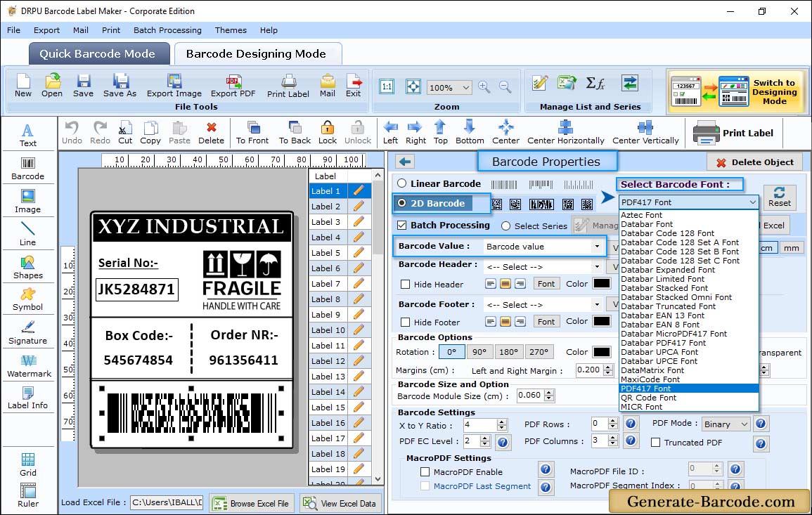This screenshot has height=515, width=812.
Task: Open the Batch Processing menu
Action: point(167,30)
